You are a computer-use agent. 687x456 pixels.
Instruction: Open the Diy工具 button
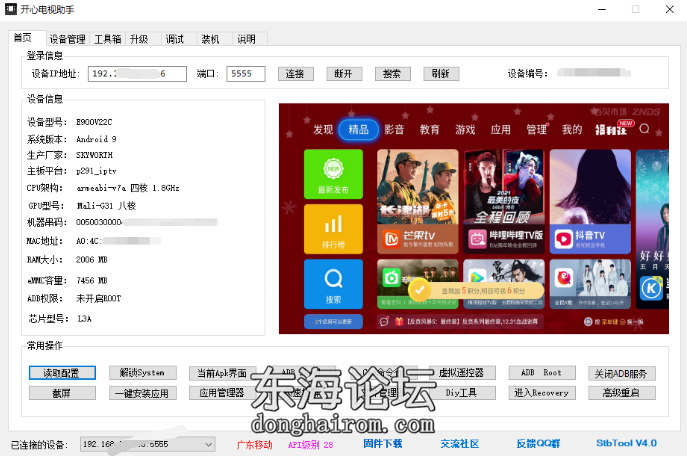462,393
